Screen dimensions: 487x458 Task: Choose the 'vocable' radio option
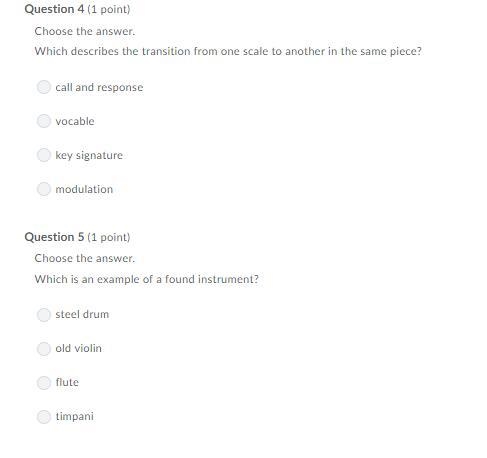click(44, 121)
